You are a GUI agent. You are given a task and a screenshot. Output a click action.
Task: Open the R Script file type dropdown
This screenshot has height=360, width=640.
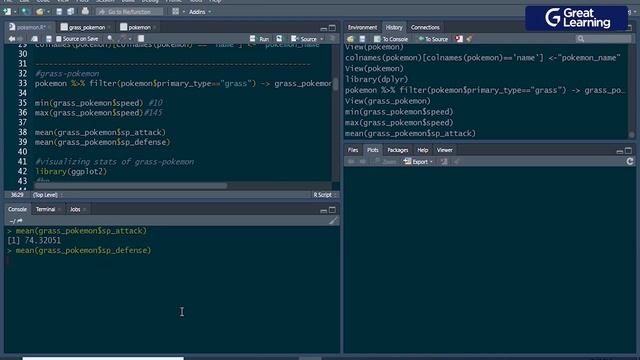pyautogui.click(x=325, y=195)
